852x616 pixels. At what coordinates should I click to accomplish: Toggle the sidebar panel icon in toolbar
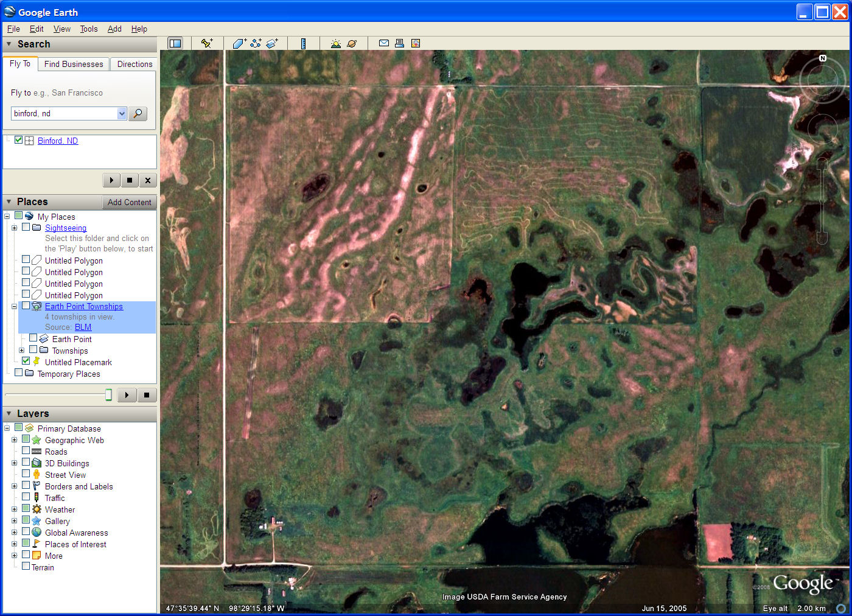point(175,43)
